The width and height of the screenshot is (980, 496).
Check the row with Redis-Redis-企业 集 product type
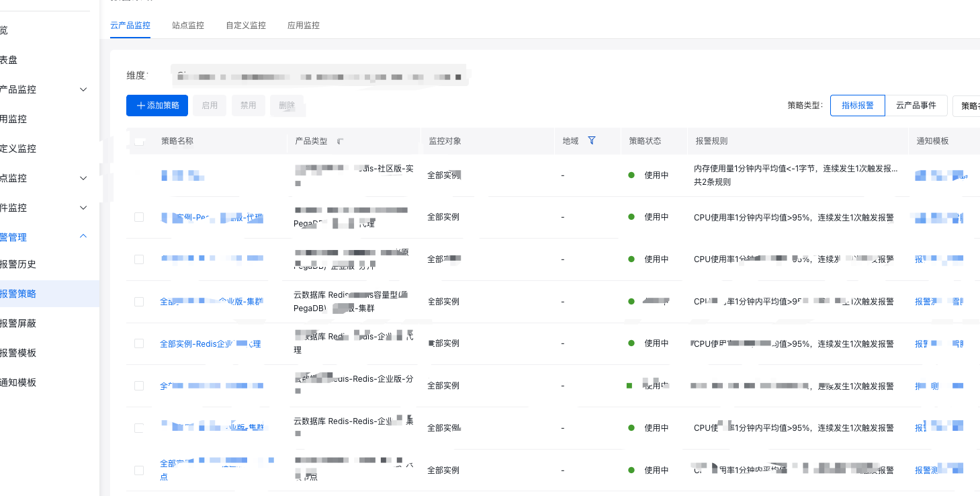tap(139, 428)
